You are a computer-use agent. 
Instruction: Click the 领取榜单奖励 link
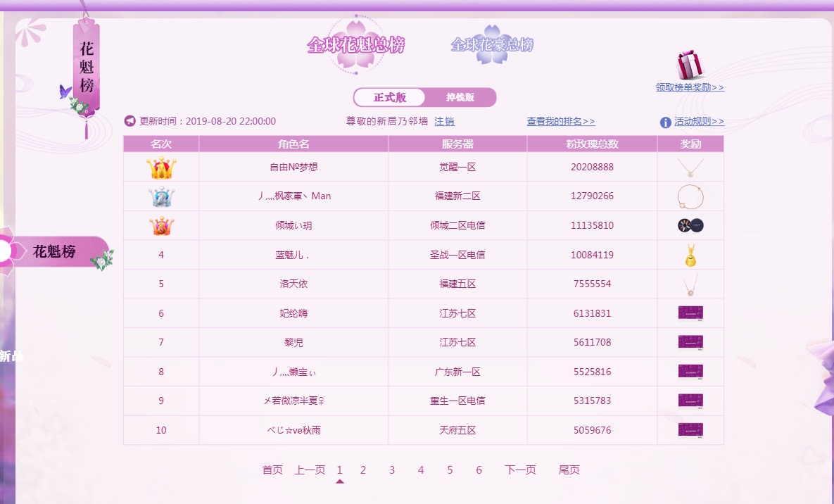coord(690,87)
